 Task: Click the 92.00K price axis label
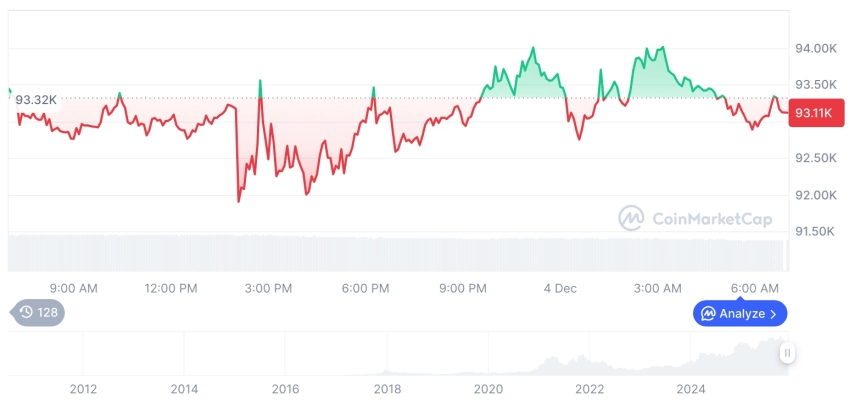pos(815,195)
